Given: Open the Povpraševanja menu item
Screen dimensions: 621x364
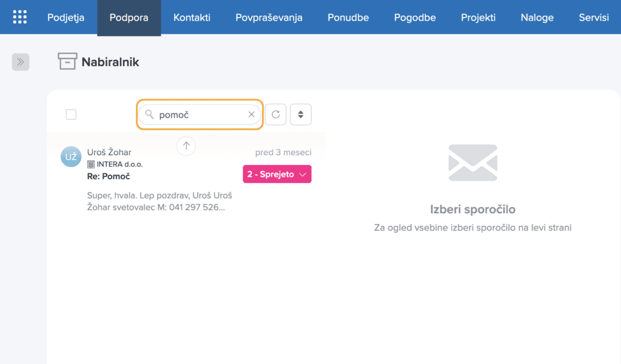Looking at the screenshot, I should click(269, 18).
